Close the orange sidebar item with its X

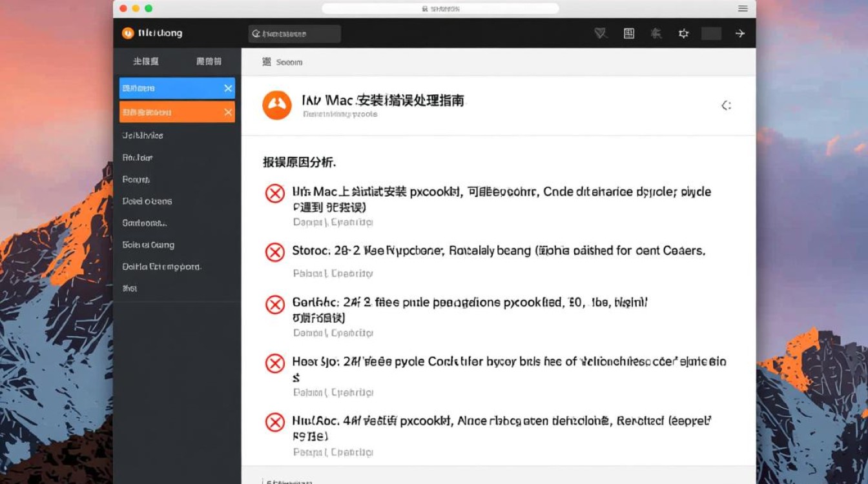pos(228,112)
